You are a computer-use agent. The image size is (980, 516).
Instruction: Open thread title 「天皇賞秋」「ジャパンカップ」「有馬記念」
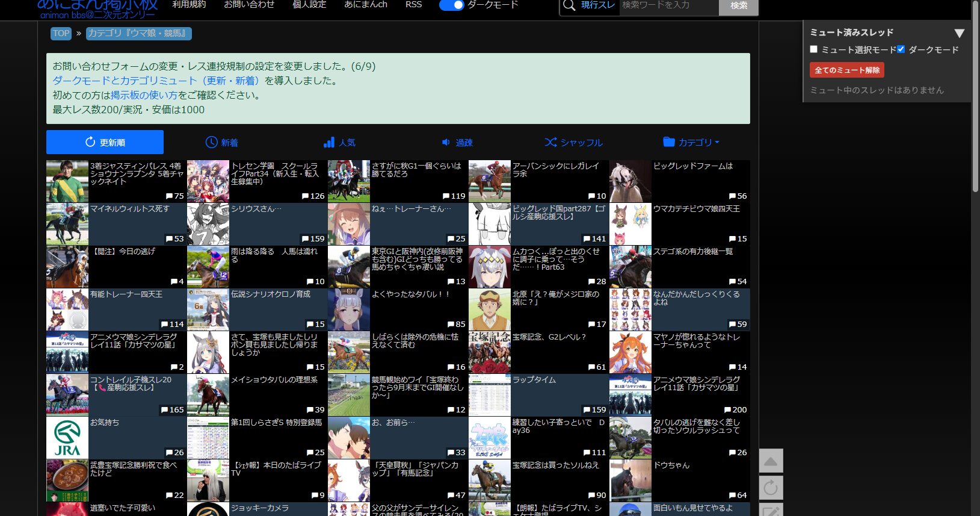[415, 469]
